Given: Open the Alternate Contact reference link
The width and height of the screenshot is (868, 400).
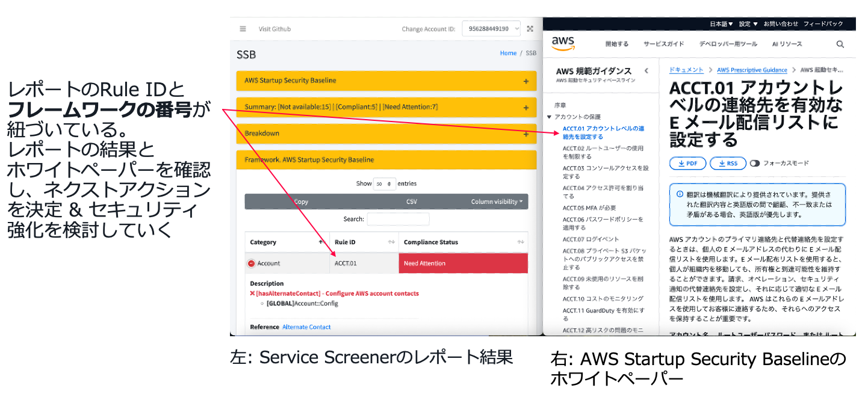Looking at the screenshot, I should [306, 327].
